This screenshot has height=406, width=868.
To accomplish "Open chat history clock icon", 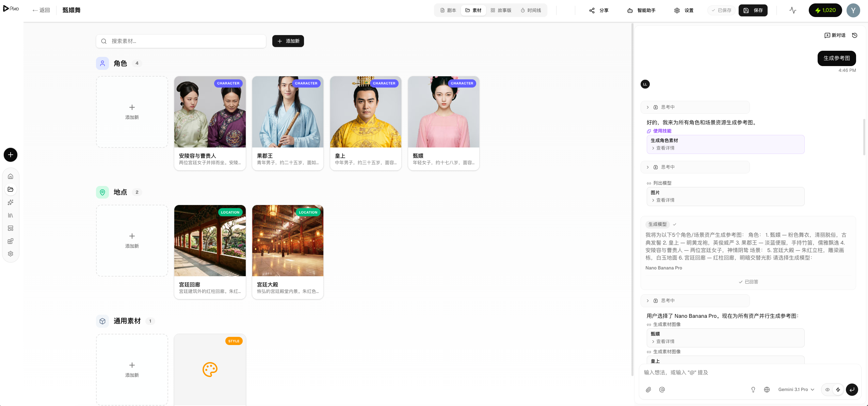I will point(855,35).
